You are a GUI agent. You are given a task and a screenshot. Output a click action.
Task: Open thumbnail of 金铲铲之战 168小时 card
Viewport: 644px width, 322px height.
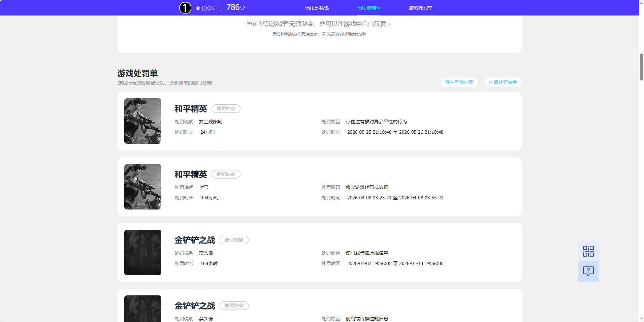(143, 252)
